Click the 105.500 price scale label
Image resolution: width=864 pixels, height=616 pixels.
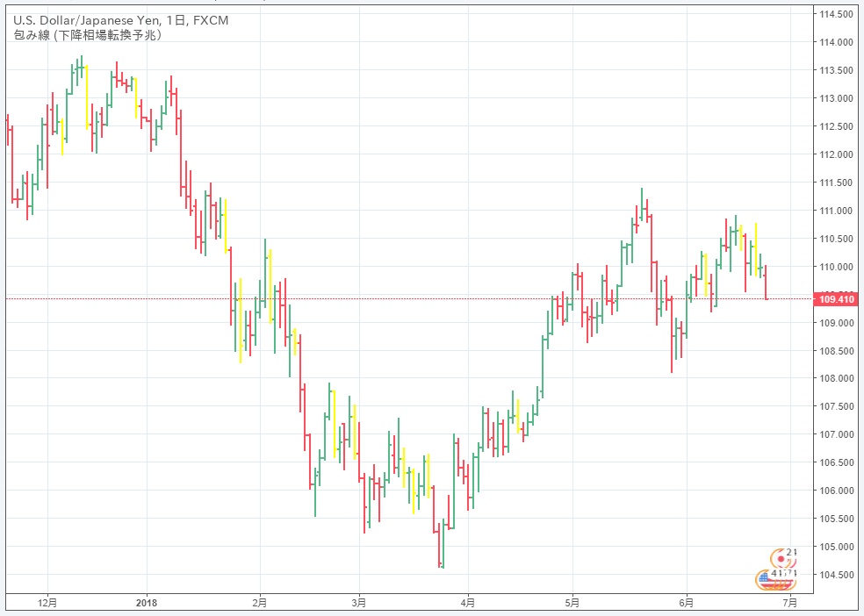(836, 519)
